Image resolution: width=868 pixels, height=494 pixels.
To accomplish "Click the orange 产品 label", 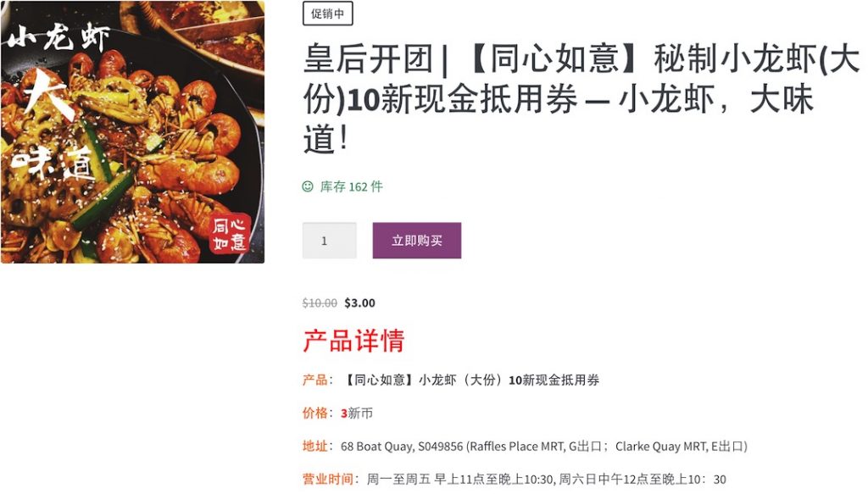I will [x=314, y=380].
